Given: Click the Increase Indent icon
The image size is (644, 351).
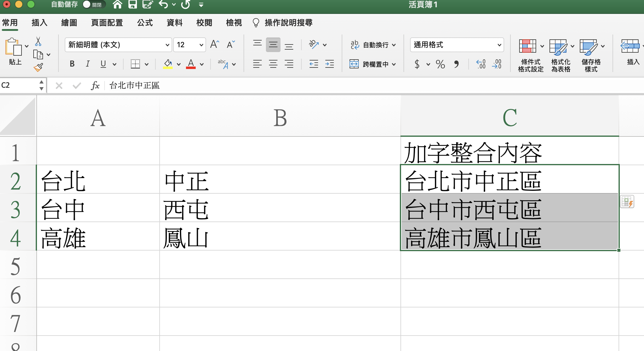Looking at the screenshot, I should point(329,64).
